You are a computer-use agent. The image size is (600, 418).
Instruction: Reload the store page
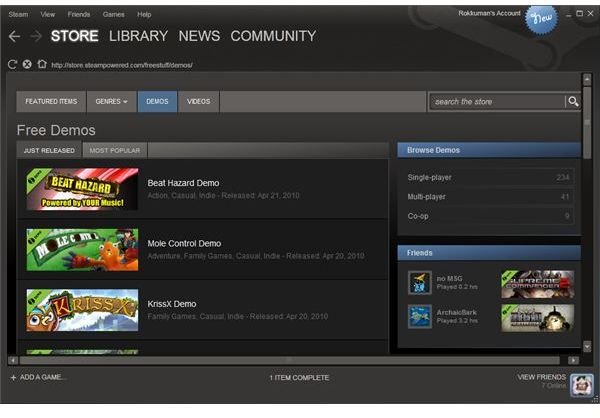point(12,64)
